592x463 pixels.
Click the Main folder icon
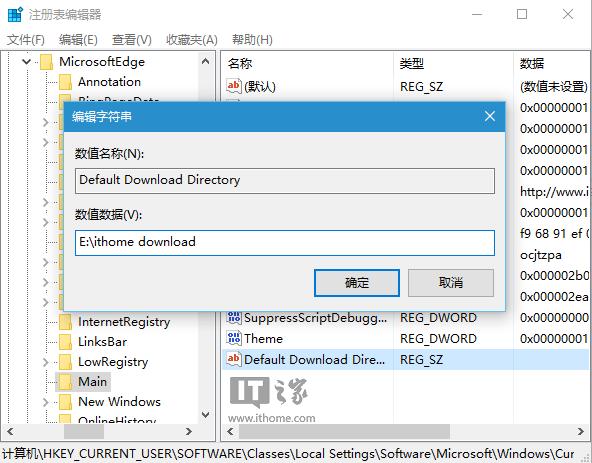click(x=65, y=382)
